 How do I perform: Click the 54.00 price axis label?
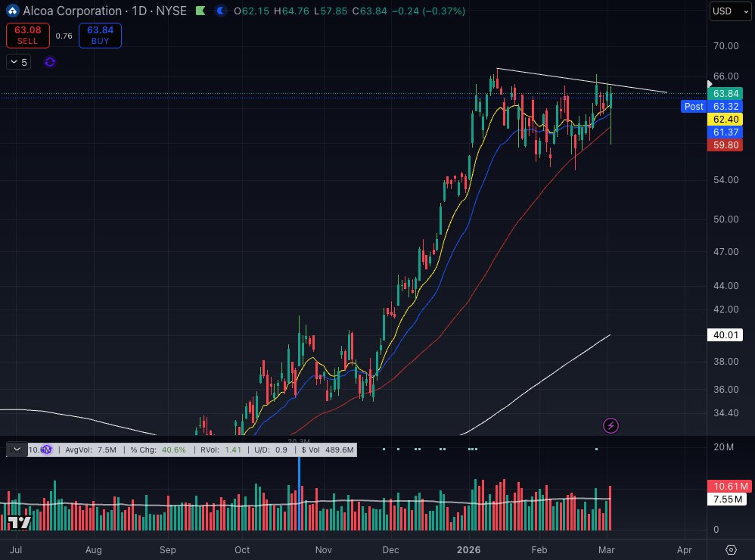[725, 179]
